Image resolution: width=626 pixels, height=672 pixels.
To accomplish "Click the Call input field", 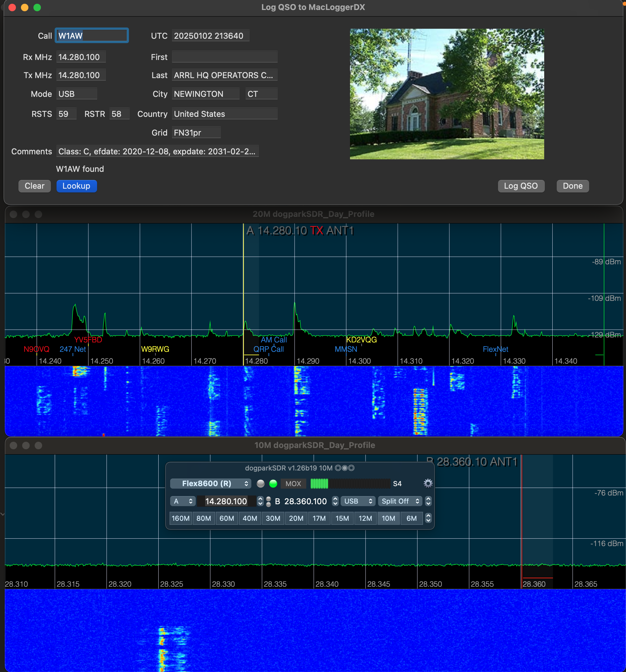I will (91, 36).
